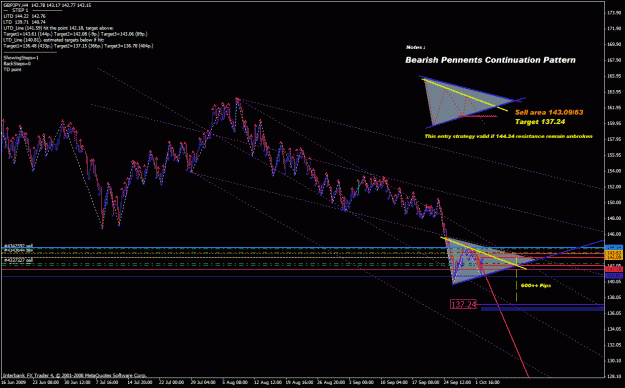625x388 pixels.
Task: Click the '600++ Pips' annotation
Action: 536,286
